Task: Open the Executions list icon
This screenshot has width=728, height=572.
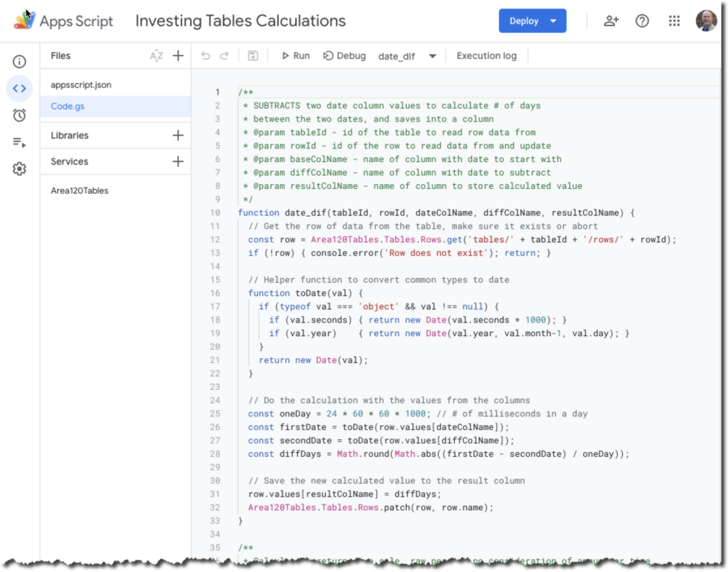Action: 19,142
